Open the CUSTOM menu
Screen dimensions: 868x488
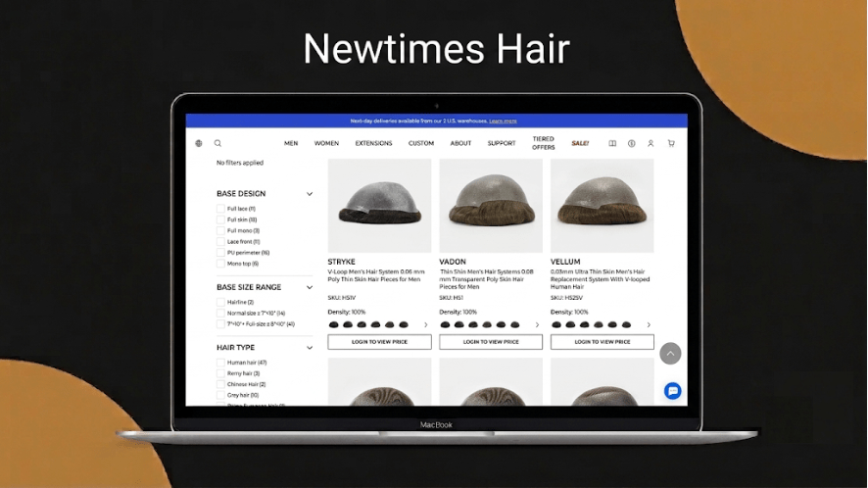(421, 143)
